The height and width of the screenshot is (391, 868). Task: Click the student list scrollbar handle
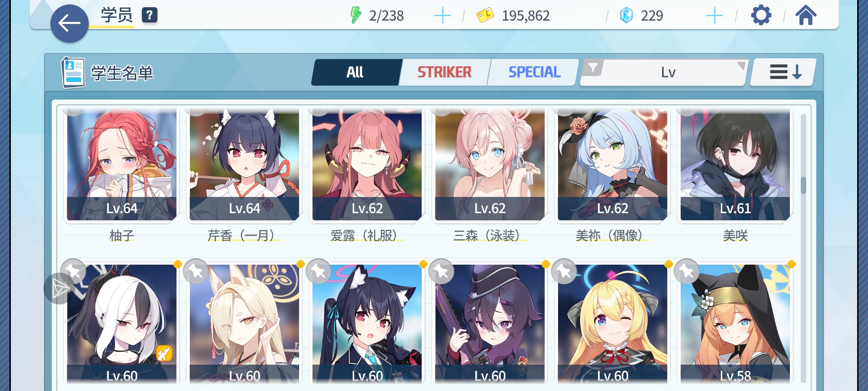pyautogui.click(x=803, y=185)
